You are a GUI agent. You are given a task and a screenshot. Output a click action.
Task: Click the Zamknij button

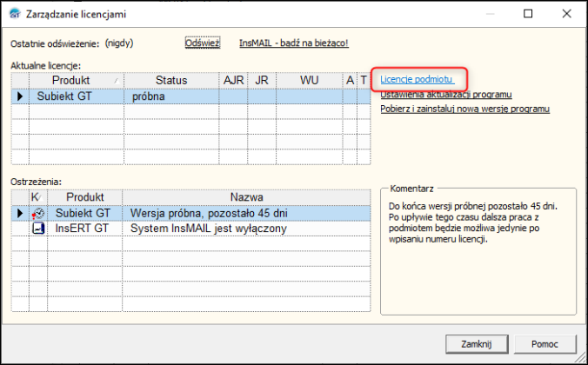coord(477,344)
